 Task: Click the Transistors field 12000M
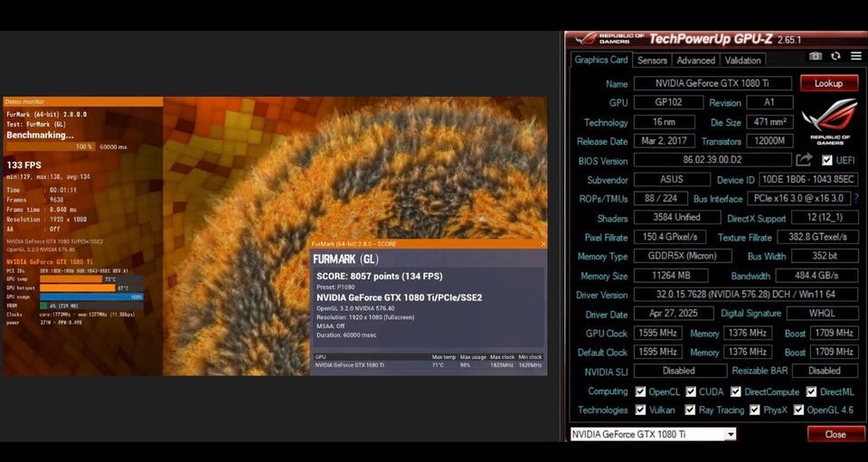click(x=769, y=141)
